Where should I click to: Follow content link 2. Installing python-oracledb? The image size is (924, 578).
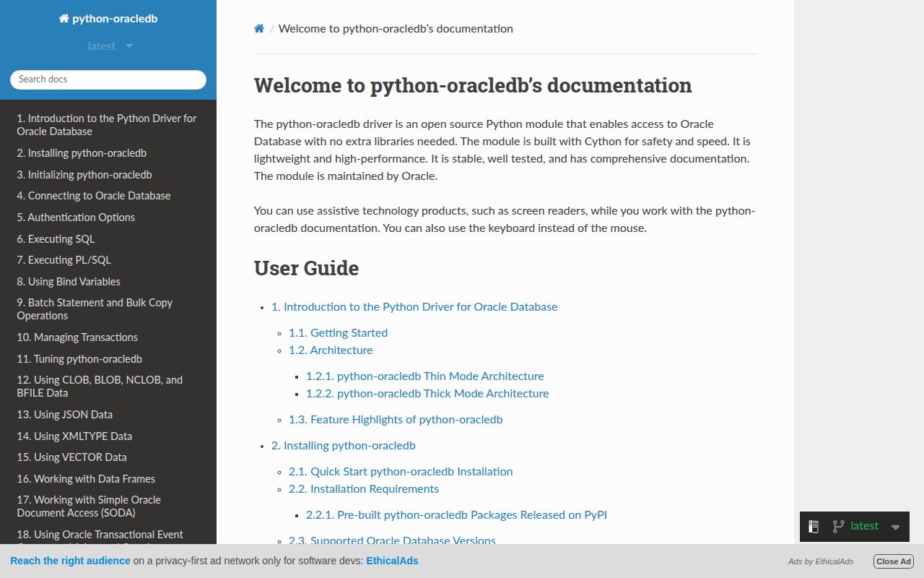click(344, 446)
